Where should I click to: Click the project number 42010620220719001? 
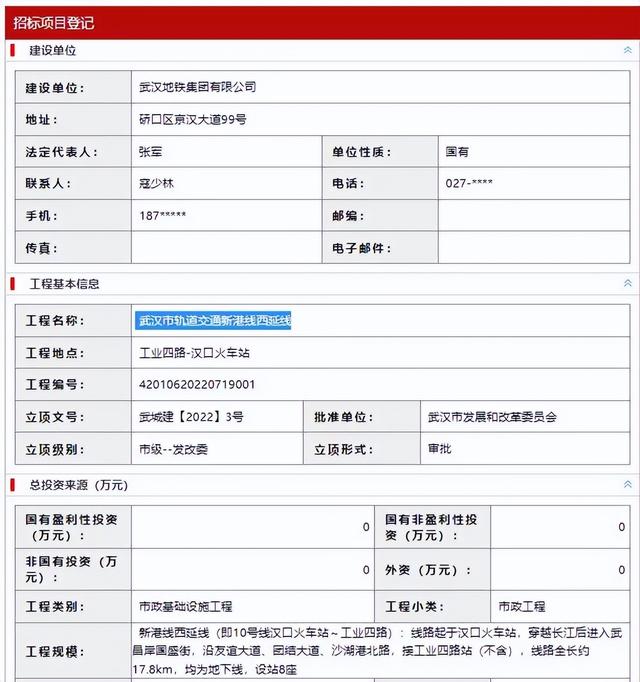[x=197, y=384]
